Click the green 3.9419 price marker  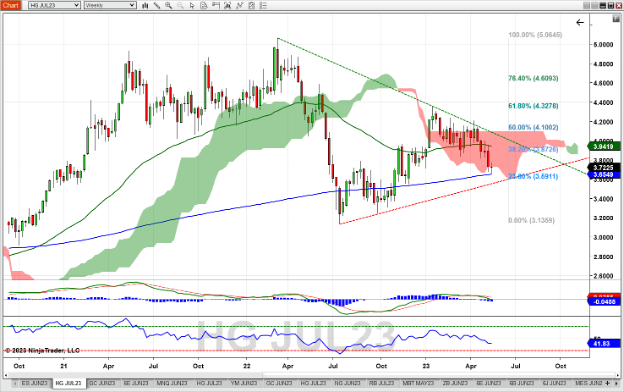[604, 146]
